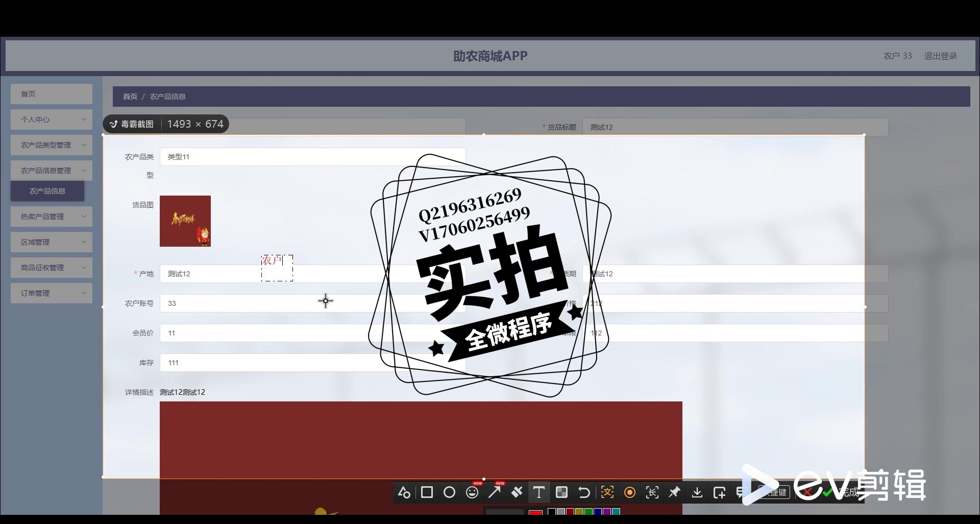Select the ellipse drawing tool
This screenshot has height=524, width=980.
(x=449, y=492)
